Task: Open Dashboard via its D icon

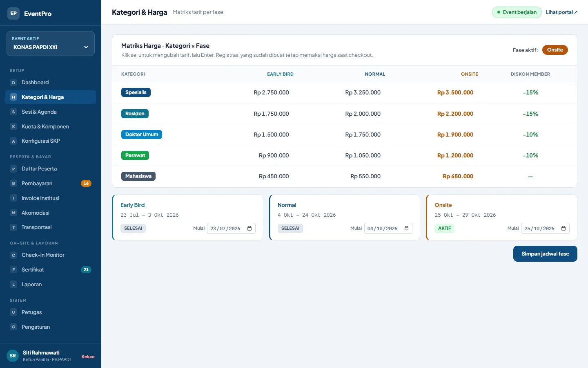Action: 13,83
